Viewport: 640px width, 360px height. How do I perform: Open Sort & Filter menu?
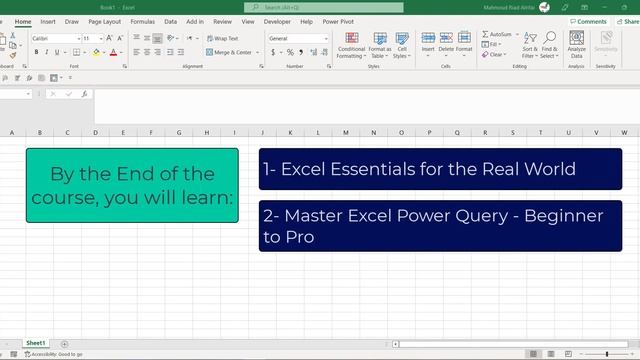tap(530, 45)
